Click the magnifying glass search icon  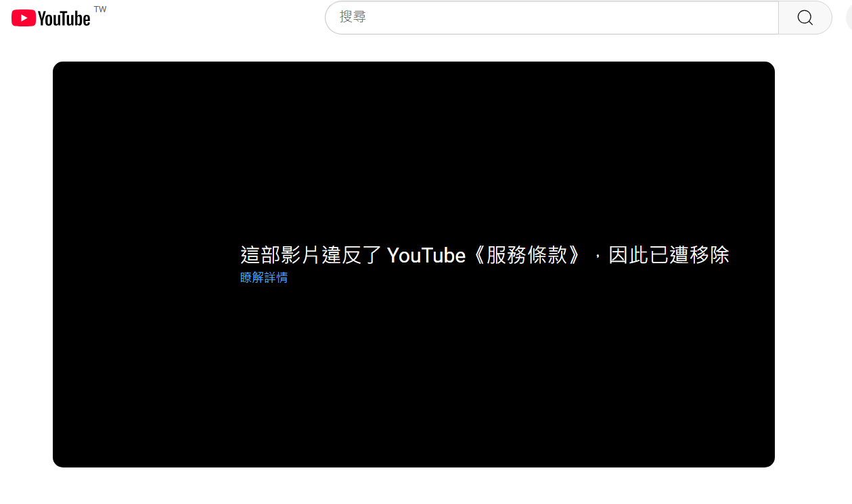point(805,18)
